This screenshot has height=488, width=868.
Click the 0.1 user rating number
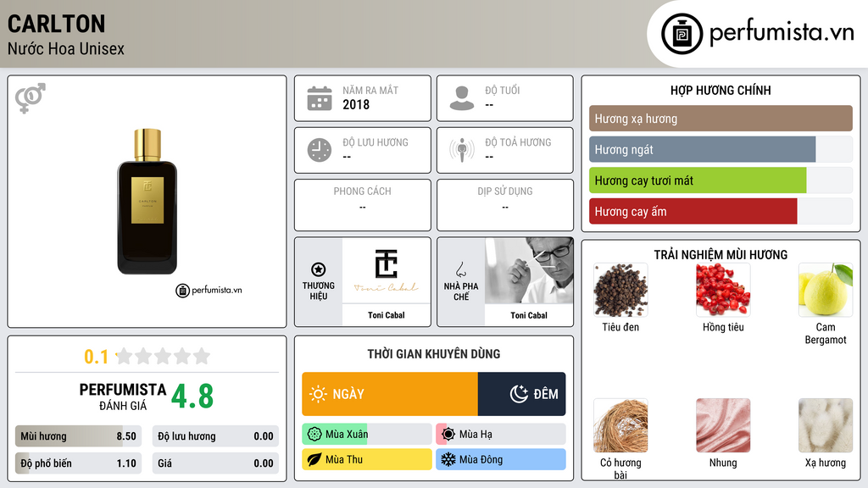tap(97, 357)
